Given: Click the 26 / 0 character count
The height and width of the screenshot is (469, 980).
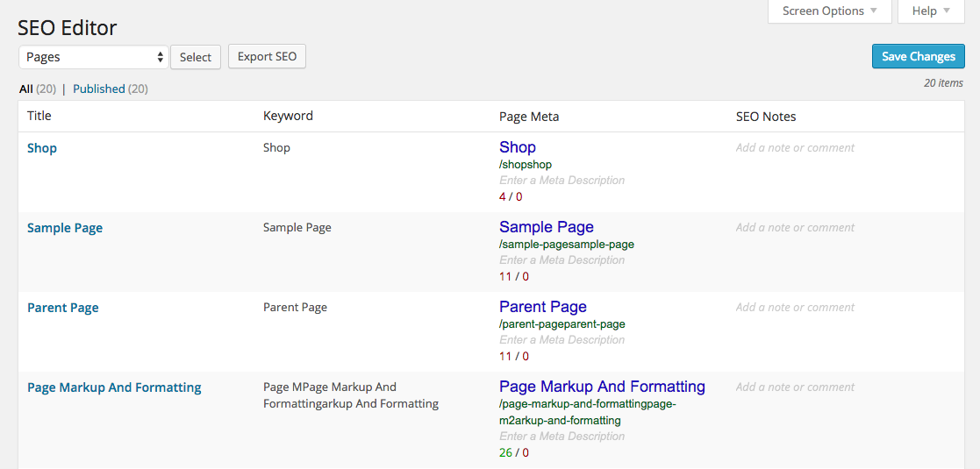Looking at the screenshot, I should [514, 452].
